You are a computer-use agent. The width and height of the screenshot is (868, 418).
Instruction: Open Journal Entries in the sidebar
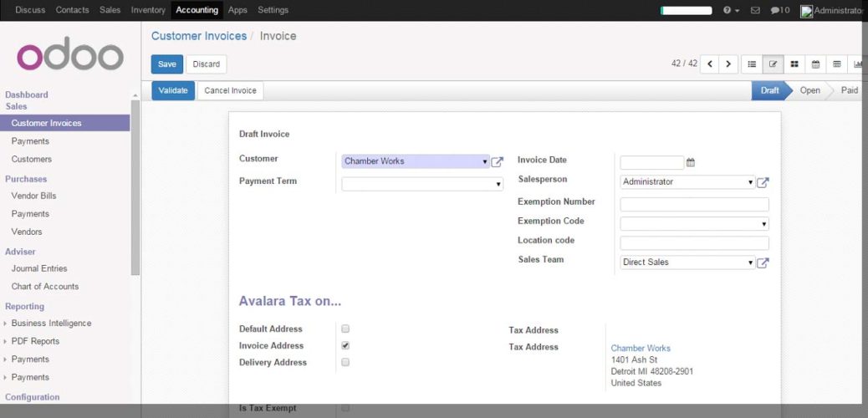(x=39, y=268)
